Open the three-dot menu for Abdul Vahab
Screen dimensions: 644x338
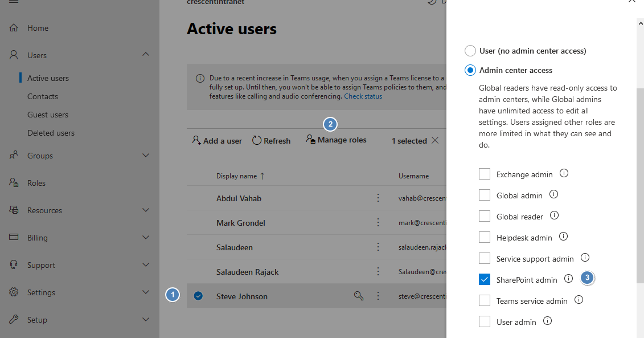[378, 198]
